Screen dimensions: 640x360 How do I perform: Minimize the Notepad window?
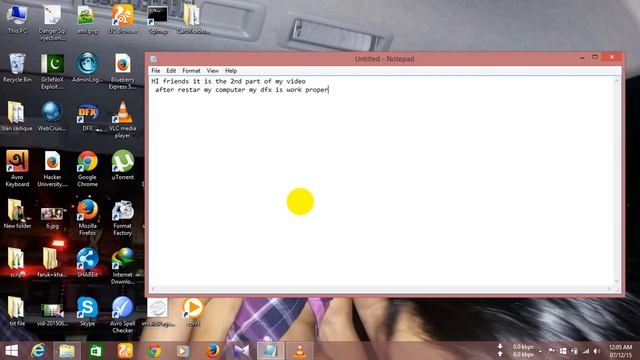click(x=582, y=58)
